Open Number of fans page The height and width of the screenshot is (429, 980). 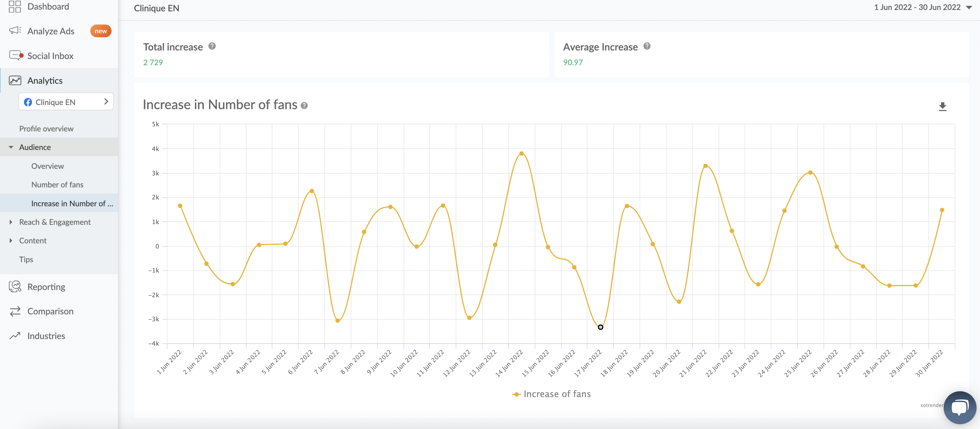point(57,185)
